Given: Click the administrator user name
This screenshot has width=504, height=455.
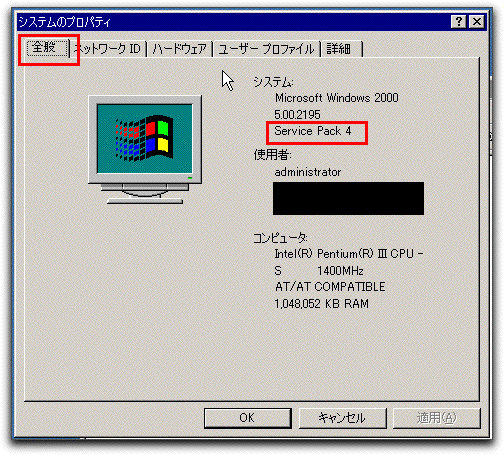Looking at the screenshot, I should [x=308, y=172].
